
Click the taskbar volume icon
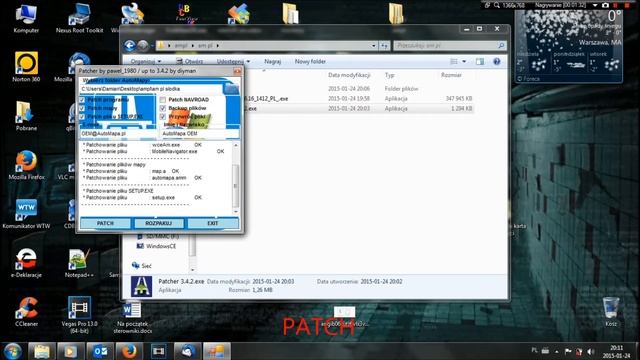tap(591, 351)
